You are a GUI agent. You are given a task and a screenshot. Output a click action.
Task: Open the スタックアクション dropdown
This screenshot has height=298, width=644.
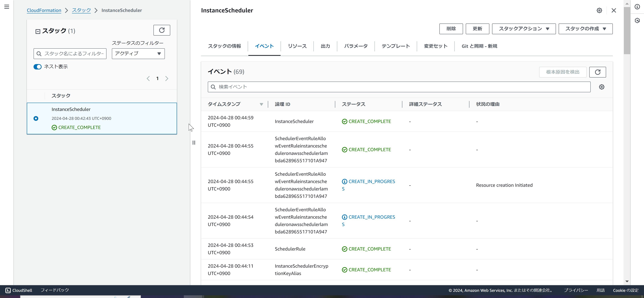pos(523,29)
